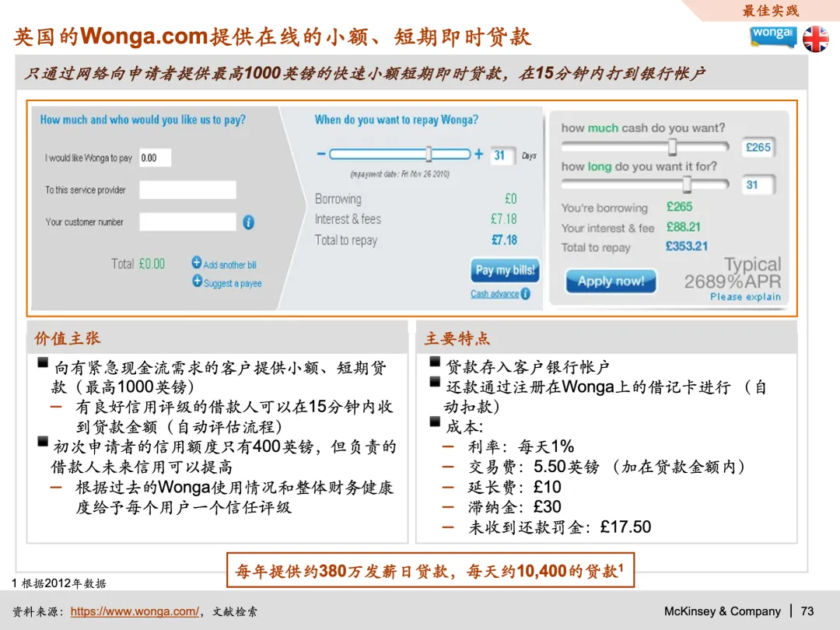This screenshot has width=840, height=630.
Task: Click the 'how much cash' slider handle
Action: point(672,146)
